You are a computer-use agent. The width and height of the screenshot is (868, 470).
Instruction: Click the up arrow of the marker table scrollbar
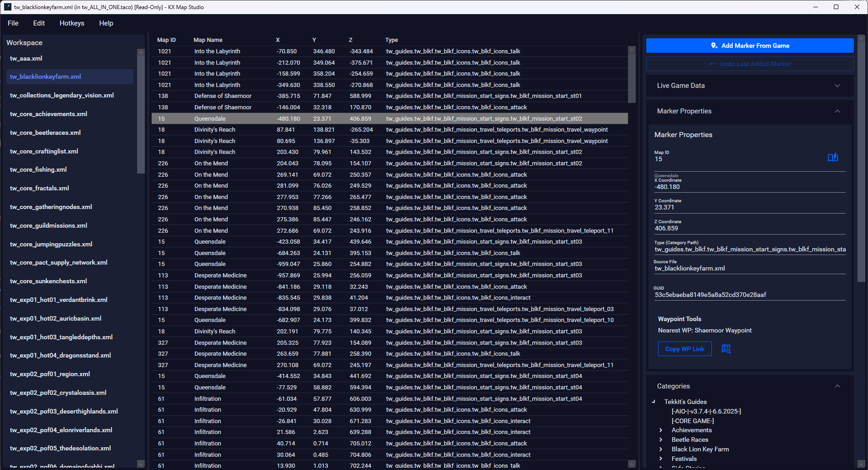[x=632, y=50]
